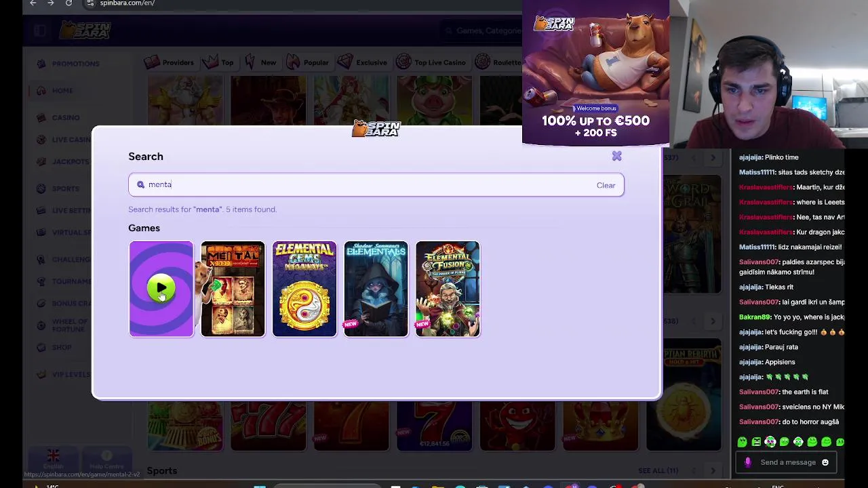Click the Sports section heading
The height and width of the screenshot is (488, 868).
click(162, 470)
